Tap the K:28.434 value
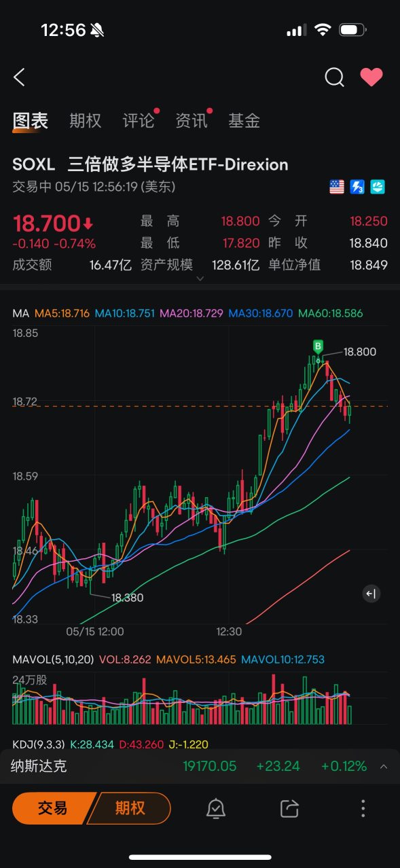Viewport: 400px width, 868px height. pyautogui.click(x=92, y=744)
